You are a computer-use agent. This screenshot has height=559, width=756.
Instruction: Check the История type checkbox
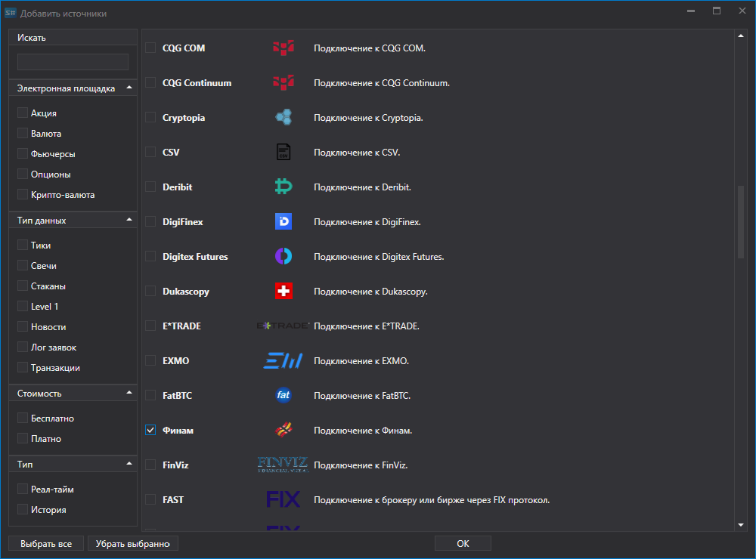pyautogui.click(x=23, y=509)
